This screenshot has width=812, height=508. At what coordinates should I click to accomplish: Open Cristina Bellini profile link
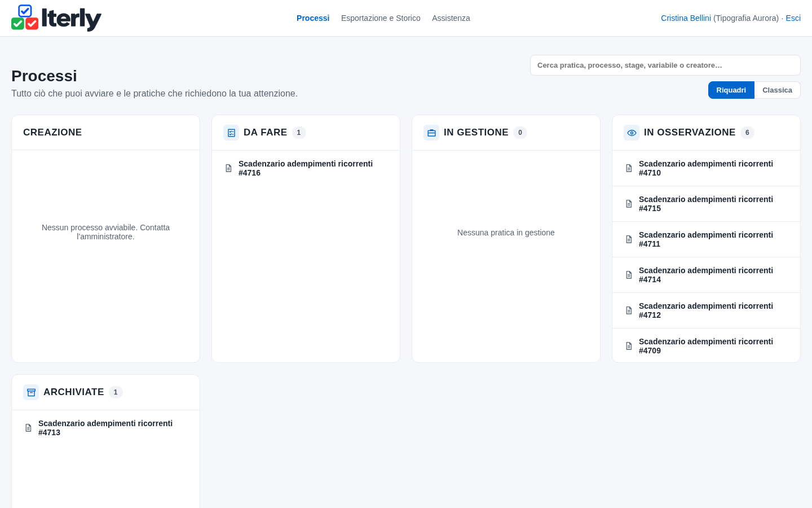point(686,18)
